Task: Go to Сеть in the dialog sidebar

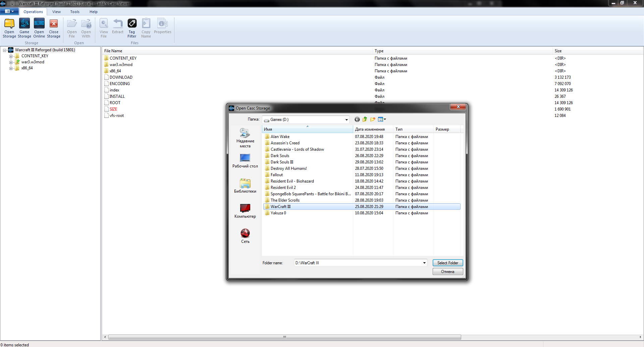Action: (245, 236)
